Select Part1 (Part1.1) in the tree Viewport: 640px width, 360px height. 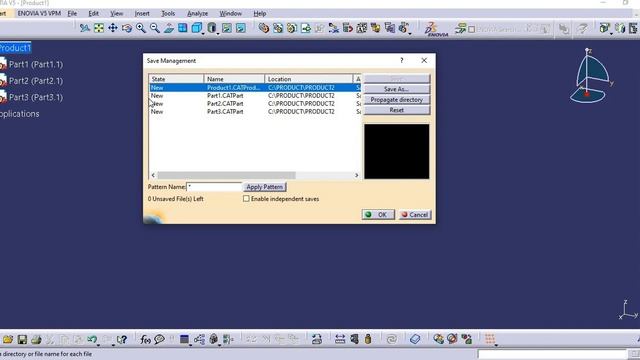pyautogui.click(x=36, y=64)
